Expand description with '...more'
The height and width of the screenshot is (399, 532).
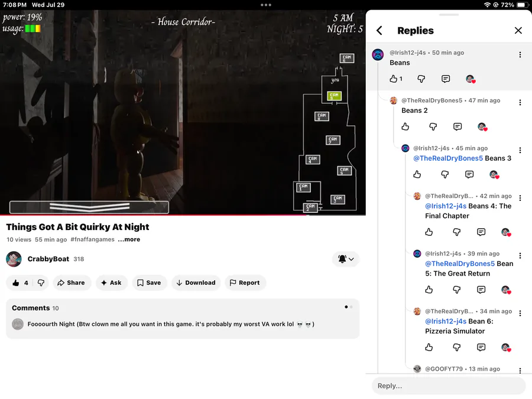[129, 239]
